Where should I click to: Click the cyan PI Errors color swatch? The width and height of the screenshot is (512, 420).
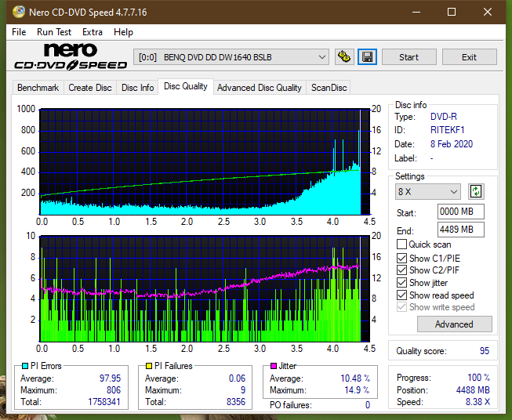pyautogui.click(x=24, y=366)
